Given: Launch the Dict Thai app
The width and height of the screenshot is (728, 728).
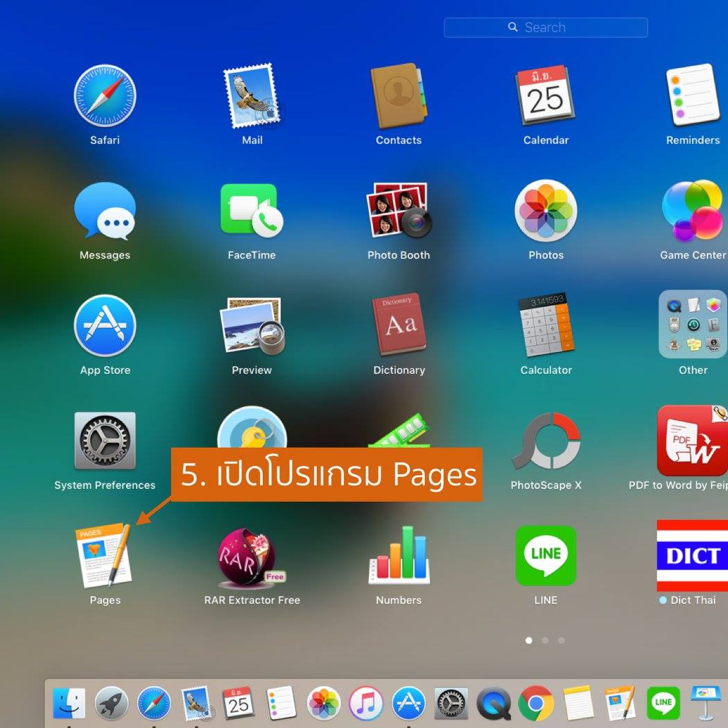Looking at the screenshot, I should (x=693, y=555).
